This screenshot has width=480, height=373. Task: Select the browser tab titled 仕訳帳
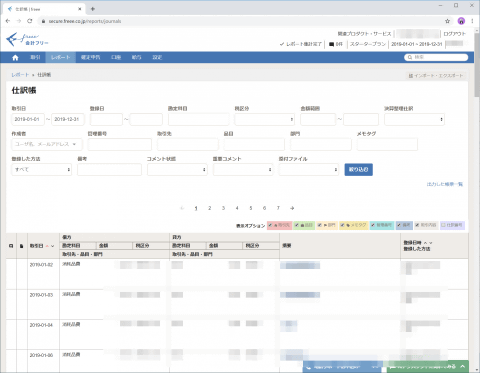pyautogui.click(x=44, y=9)
